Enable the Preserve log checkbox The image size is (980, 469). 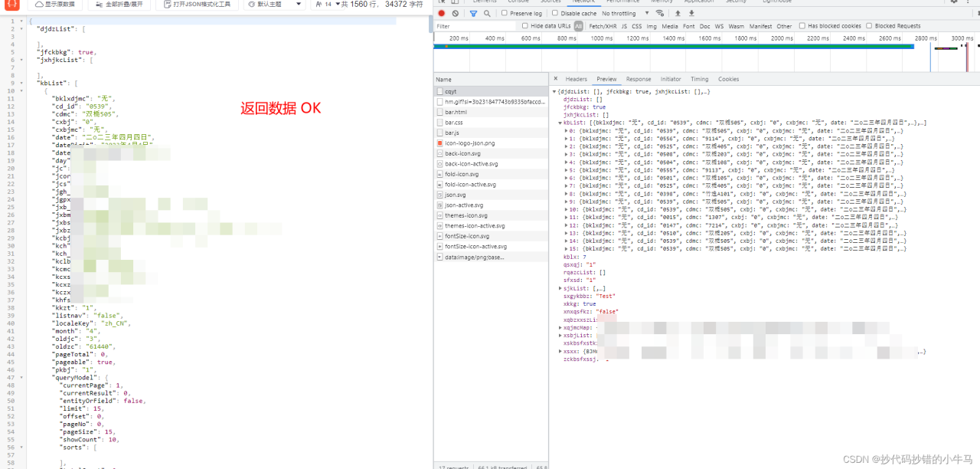click(x=505, y=14)
